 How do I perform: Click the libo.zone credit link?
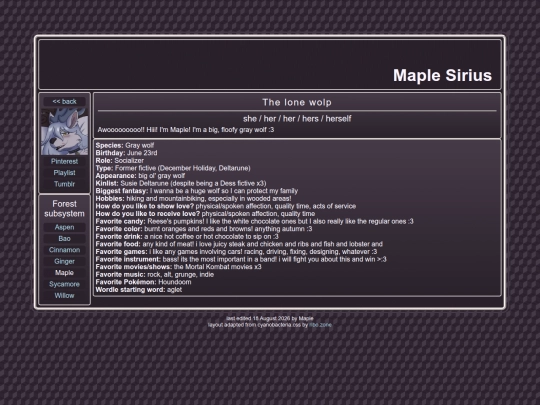click(x=320, y=325)
